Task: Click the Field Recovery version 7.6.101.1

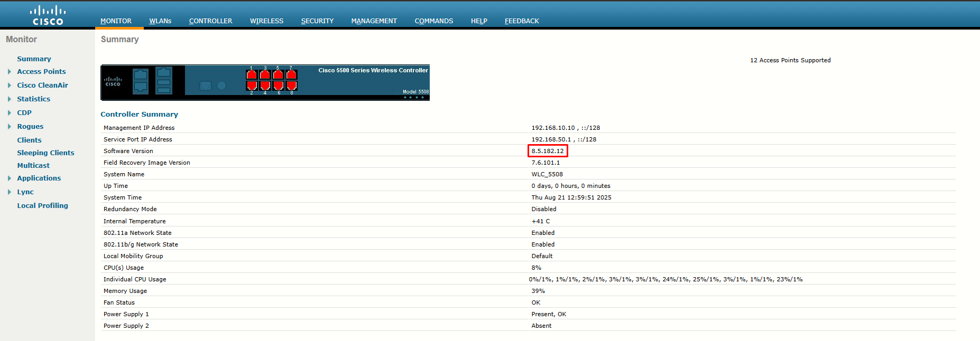Action: pyautogui.click(x=546, y=163)
